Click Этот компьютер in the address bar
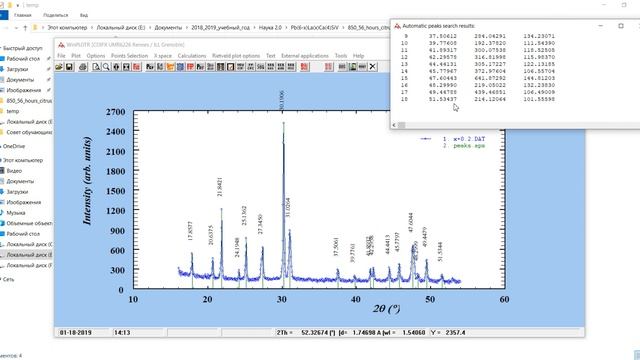Viewport: 640px width, 360px height. tap(67, 27)
